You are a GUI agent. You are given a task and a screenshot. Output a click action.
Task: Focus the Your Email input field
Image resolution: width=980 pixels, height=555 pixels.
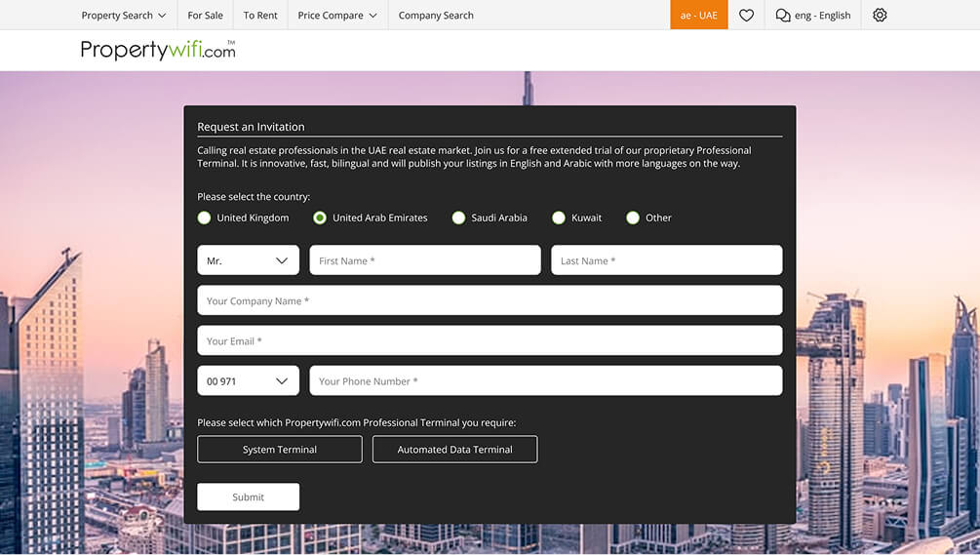[490, 341]
